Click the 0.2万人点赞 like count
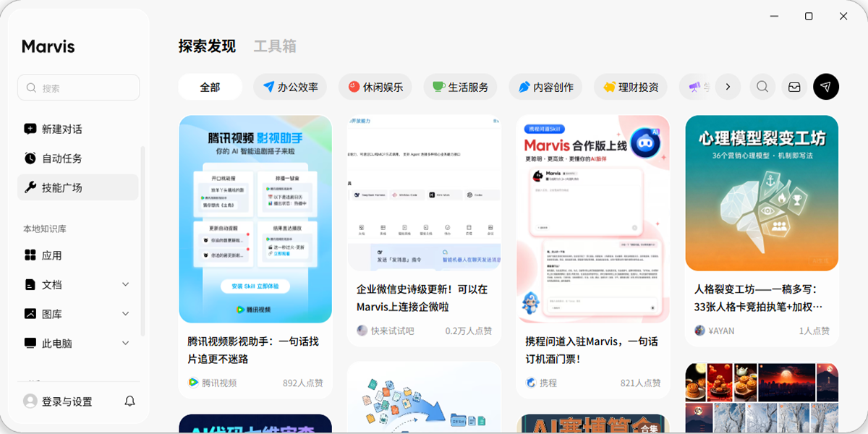 point(469,331)
